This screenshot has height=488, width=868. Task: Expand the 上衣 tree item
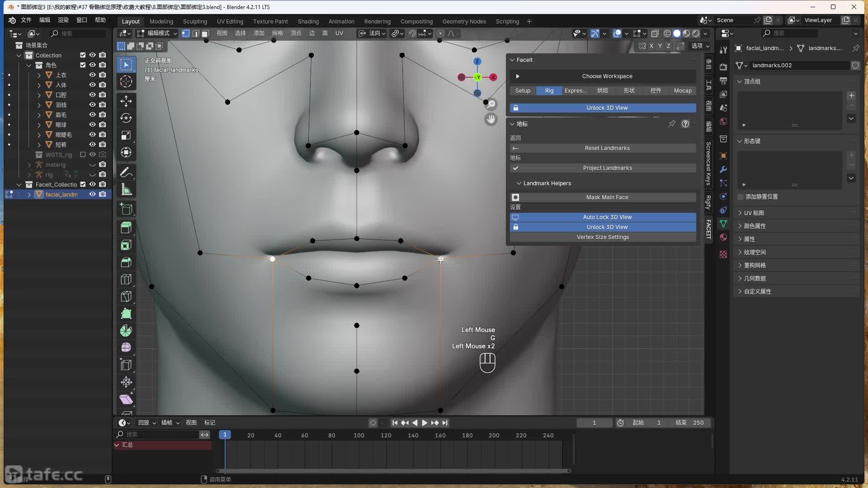point(39,75)
